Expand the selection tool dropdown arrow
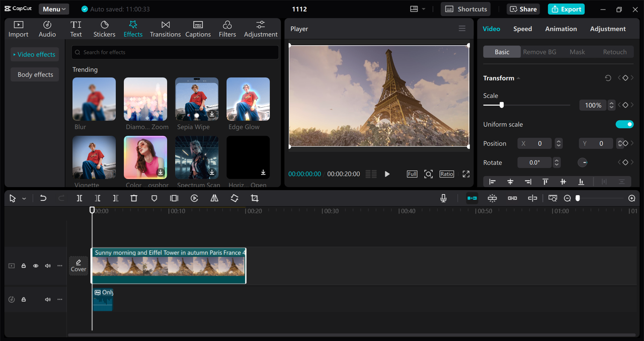The height and width of the screenshot is (341, 644). [24, 199]
